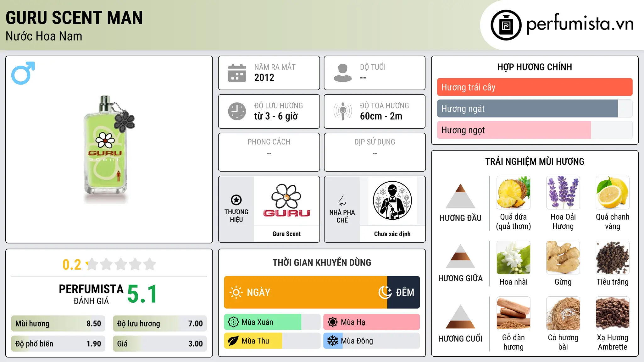This screenshot has width=644, height=362.
Task: Click the Thời gian khuyên dùng heading
Action: pyautogui.click(x=322, y=262)
